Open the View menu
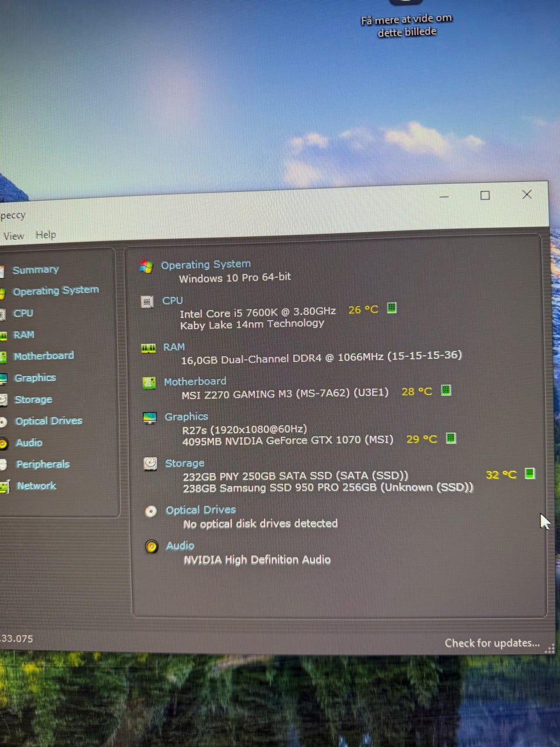 coord(13,236)
